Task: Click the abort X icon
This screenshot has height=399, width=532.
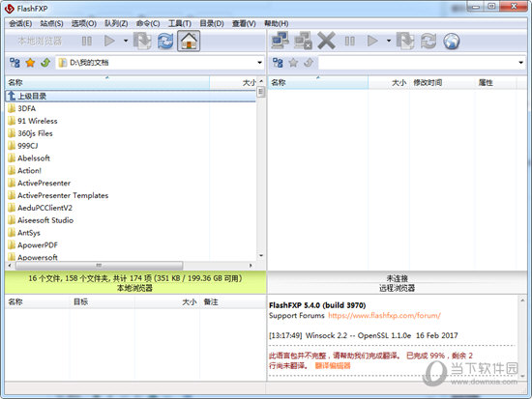Action: pyautogui.click(x=326, y=41)
